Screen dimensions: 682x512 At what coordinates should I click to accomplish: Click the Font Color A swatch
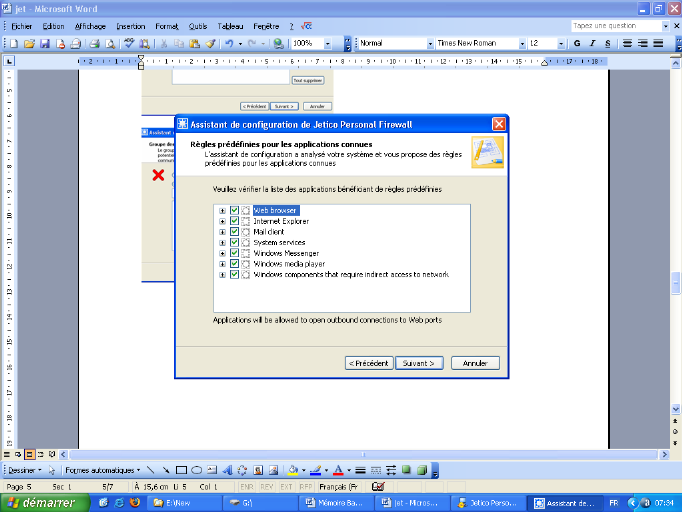338,470
